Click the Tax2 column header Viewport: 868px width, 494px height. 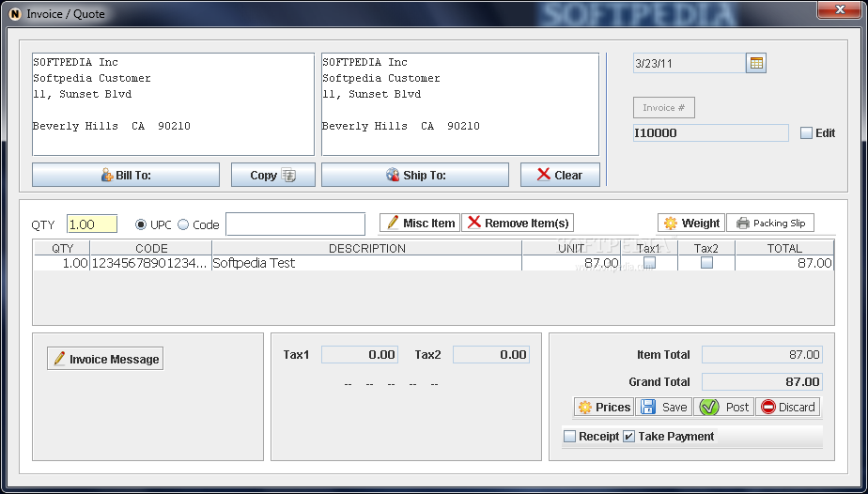point(706,248)
